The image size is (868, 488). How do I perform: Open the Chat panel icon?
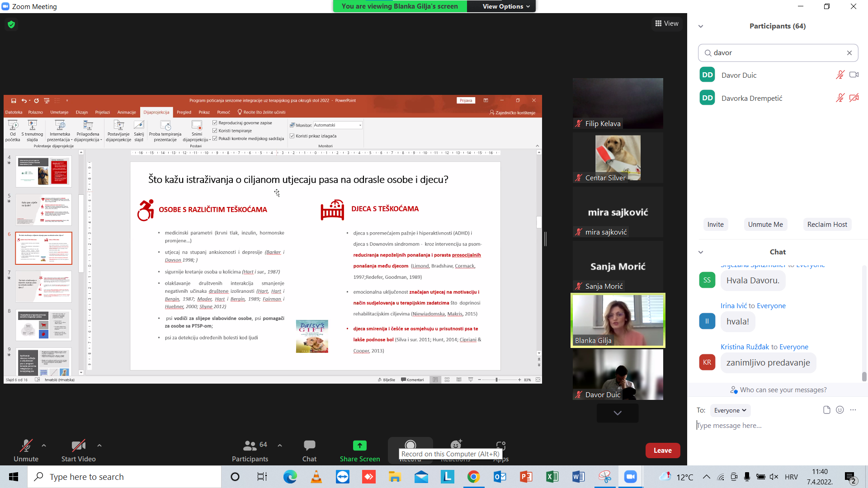309,446
